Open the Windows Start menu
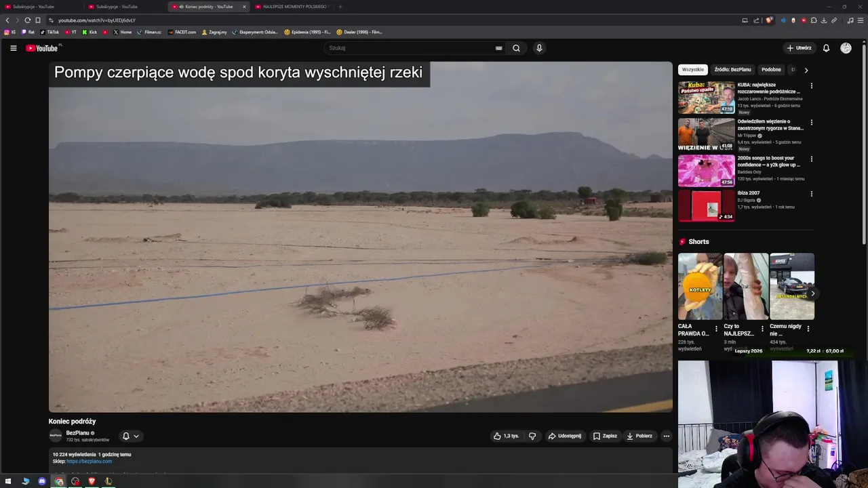This screenshot has width=868, height=488. [8, 481]
